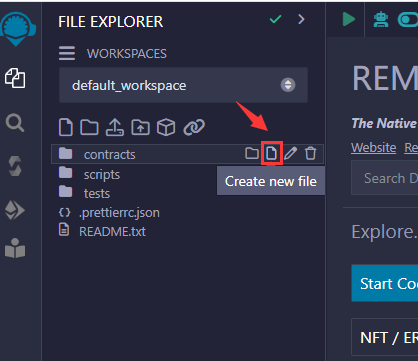Open the Learneth tutorials sidebar icon
Image resolution: width=418 pixels, height=361 pixels.
tap(15, 248)
